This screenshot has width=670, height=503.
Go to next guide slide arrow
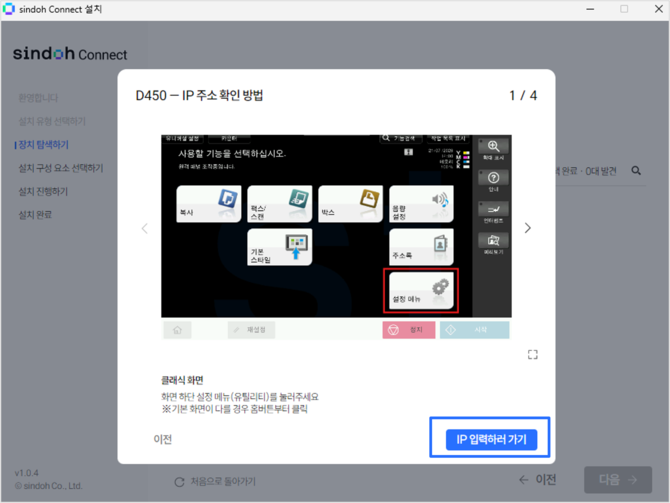(x=528, y=228)
